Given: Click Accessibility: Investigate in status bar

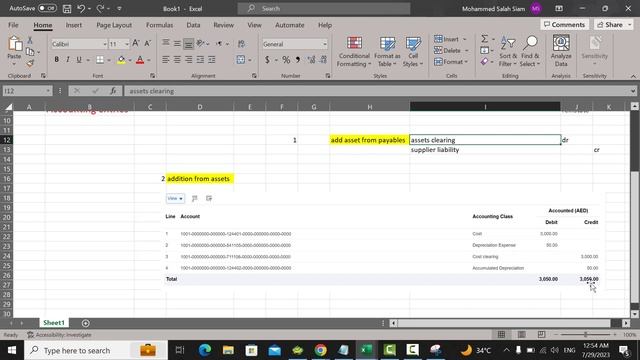Looking at the screenshot, I should (59, 335).
